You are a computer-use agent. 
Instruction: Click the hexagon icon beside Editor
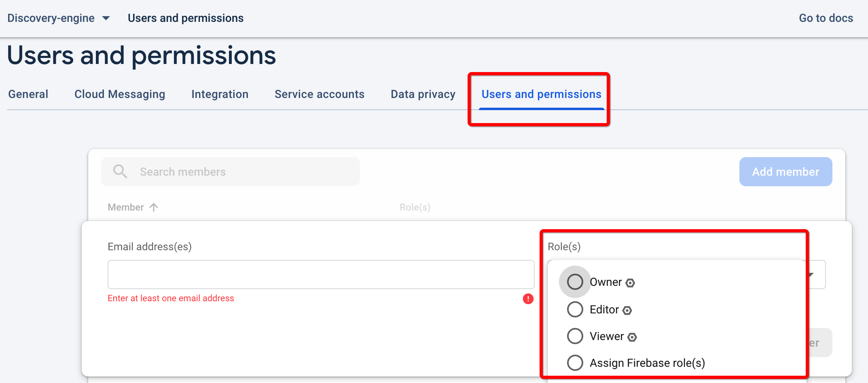pos(627,311)
